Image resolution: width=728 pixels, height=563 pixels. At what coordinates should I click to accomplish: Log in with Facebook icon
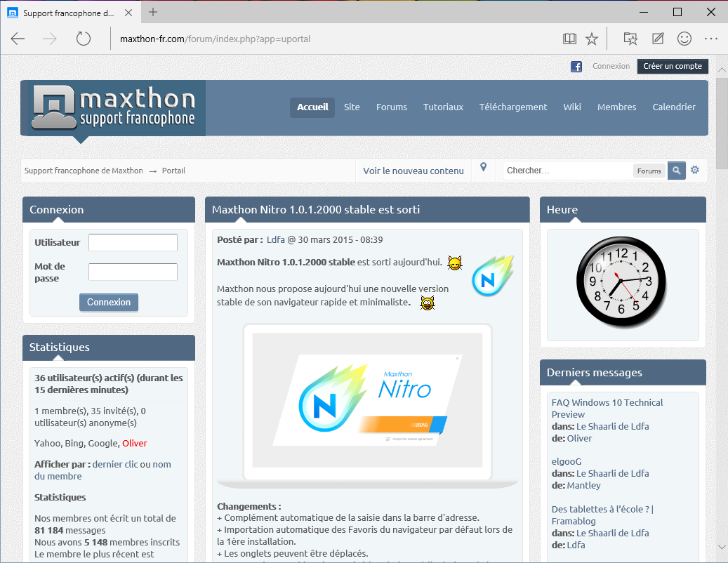[x=576, y=67]
